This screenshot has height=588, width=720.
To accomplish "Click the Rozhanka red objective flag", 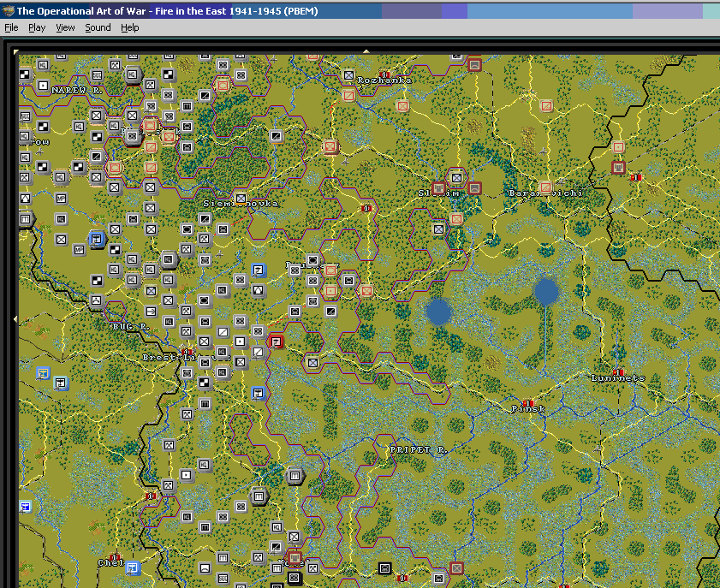I will coord(384,74).
